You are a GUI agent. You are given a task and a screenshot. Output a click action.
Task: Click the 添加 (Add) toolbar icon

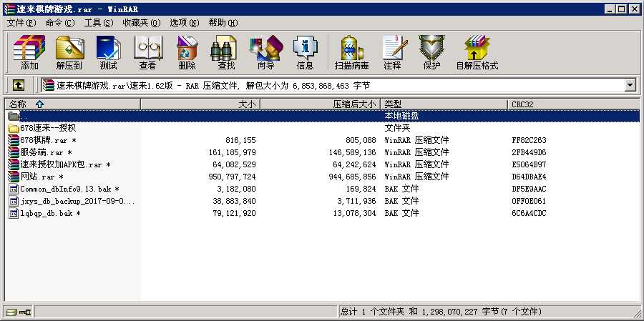point(29,52)
